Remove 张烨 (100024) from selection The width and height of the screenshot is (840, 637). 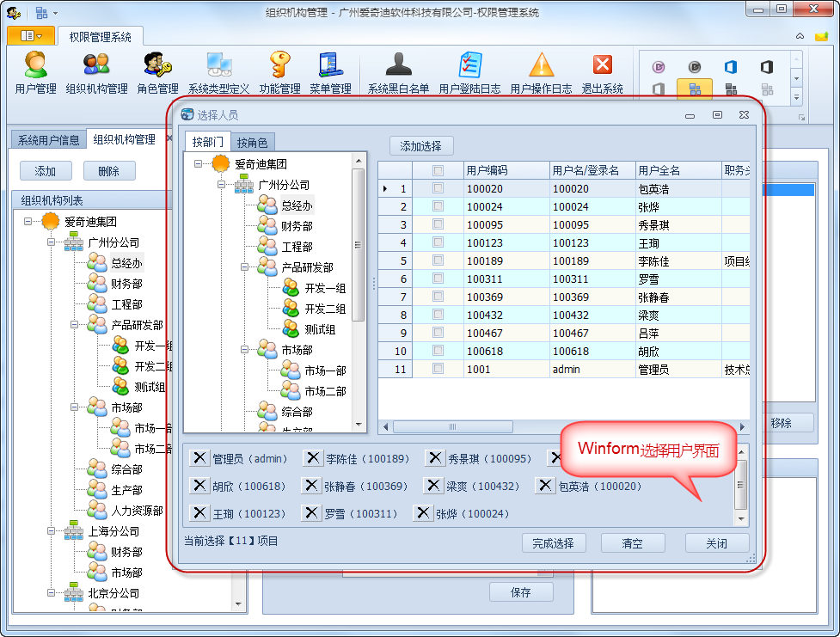point(423,512)
